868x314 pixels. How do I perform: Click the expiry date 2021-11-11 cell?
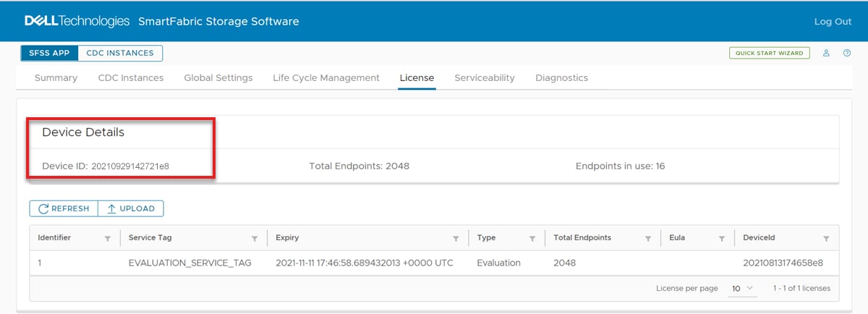[365, 263]
